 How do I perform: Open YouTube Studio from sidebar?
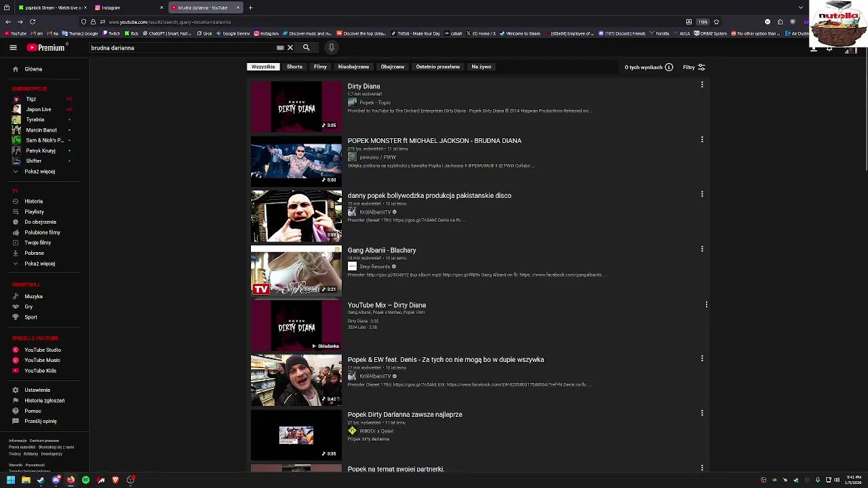coord(44,350)
